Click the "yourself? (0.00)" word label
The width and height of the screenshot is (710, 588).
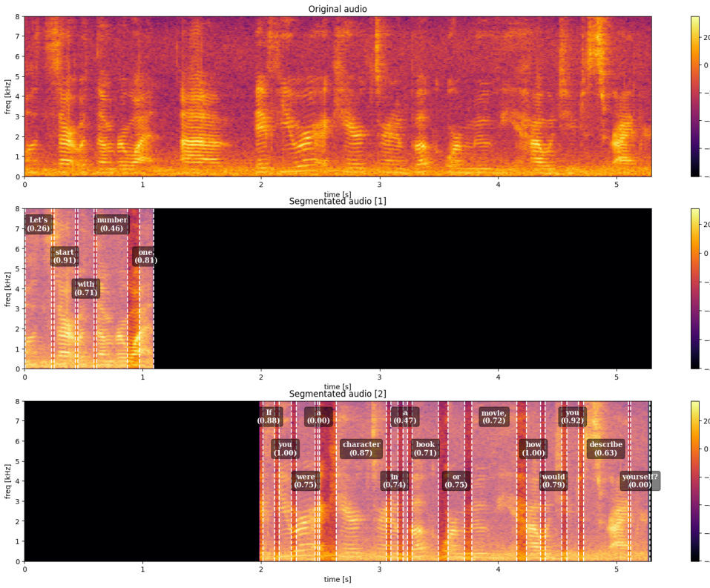click(x=640, y=480)
